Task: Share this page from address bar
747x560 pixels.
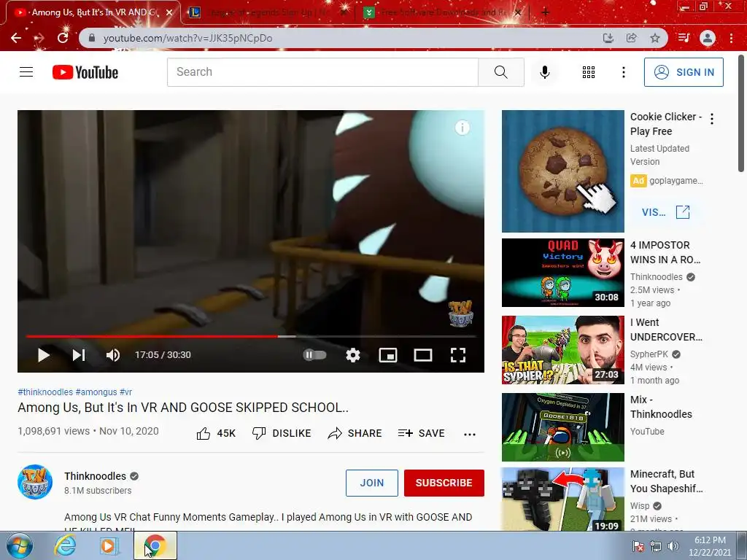Action: [632, 38]
